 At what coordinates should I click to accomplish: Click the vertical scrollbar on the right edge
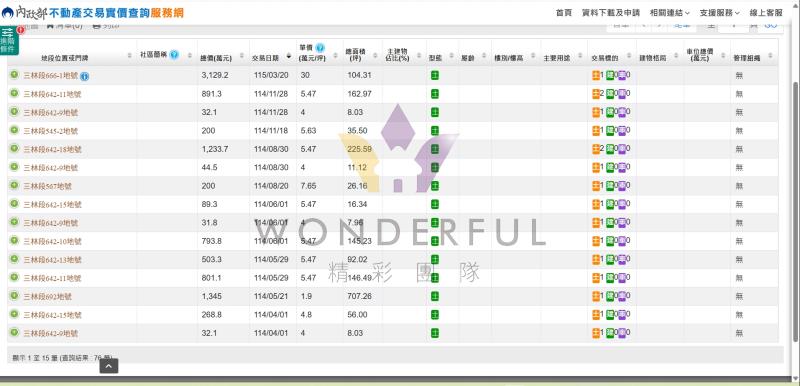(x=796, y=212)
